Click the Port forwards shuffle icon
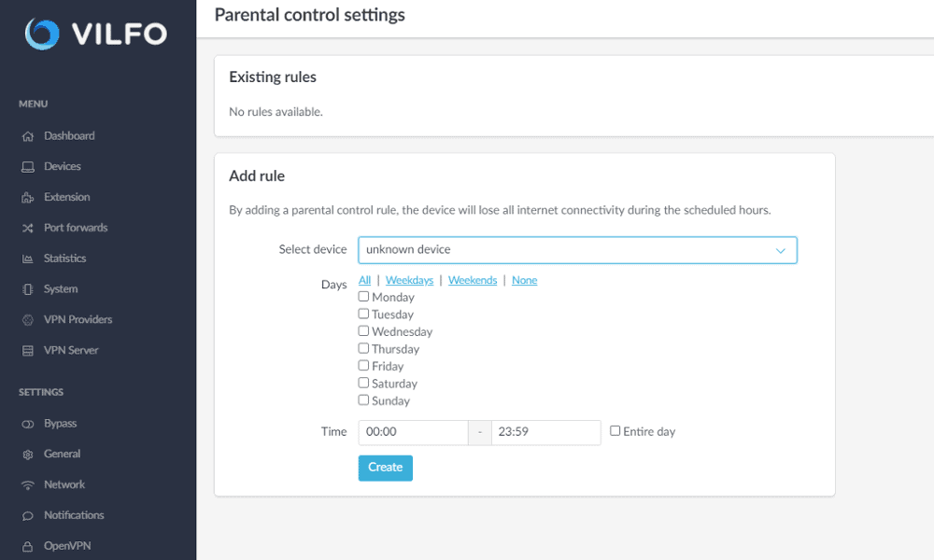This screenshot has height=560, width=934. click(x=27, y=228)
